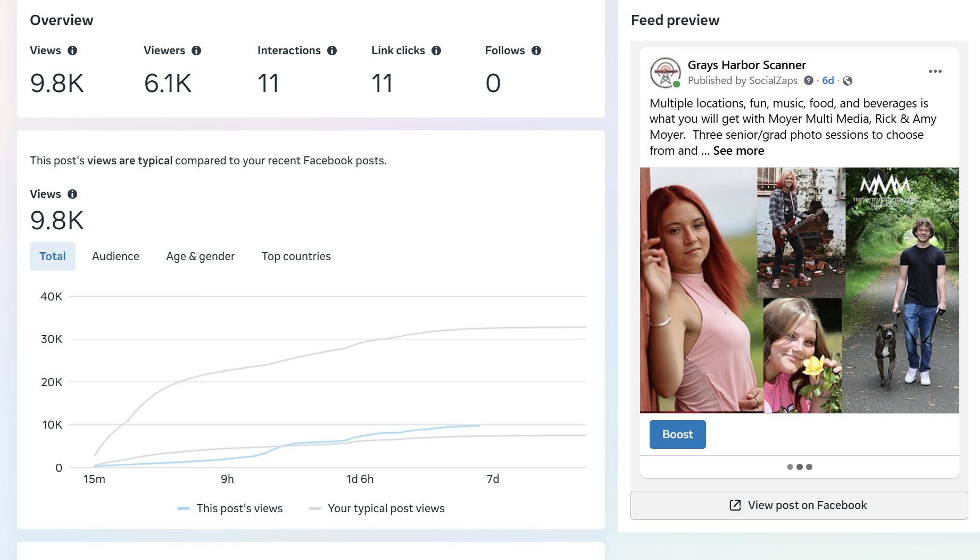Click the info icon next to Follows
The height and width of the screenshot is (560, 980).
pyautogui.click(x=536, y=51)
